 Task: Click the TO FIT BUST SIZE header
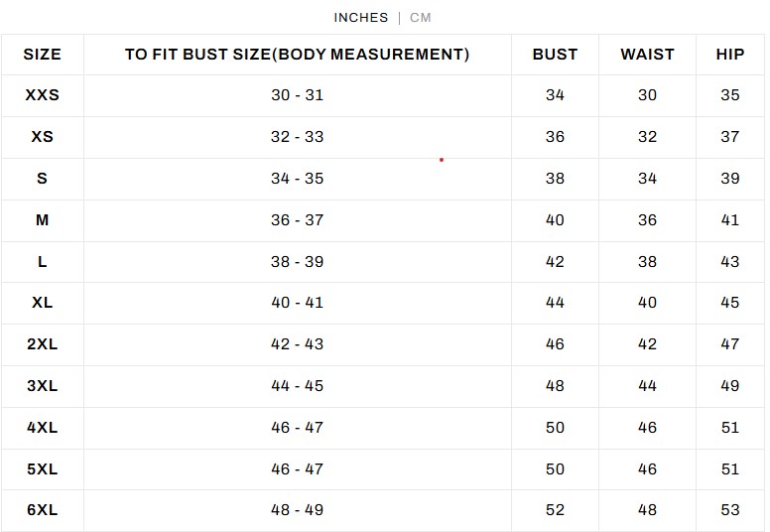[x=297, y=55]
